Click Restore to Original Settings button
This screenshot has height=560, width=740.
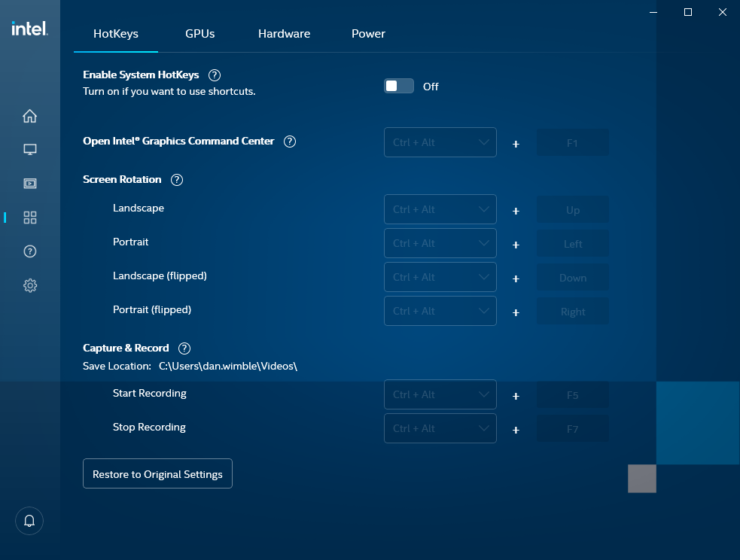[x=157, y=473]
